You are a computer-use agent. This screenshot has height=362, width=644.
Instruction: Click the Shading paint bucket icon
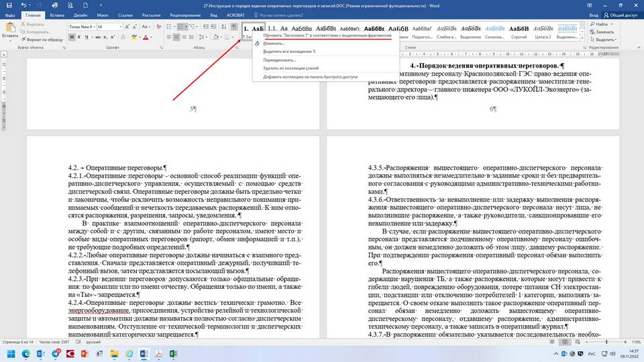[x=216, y=38]
